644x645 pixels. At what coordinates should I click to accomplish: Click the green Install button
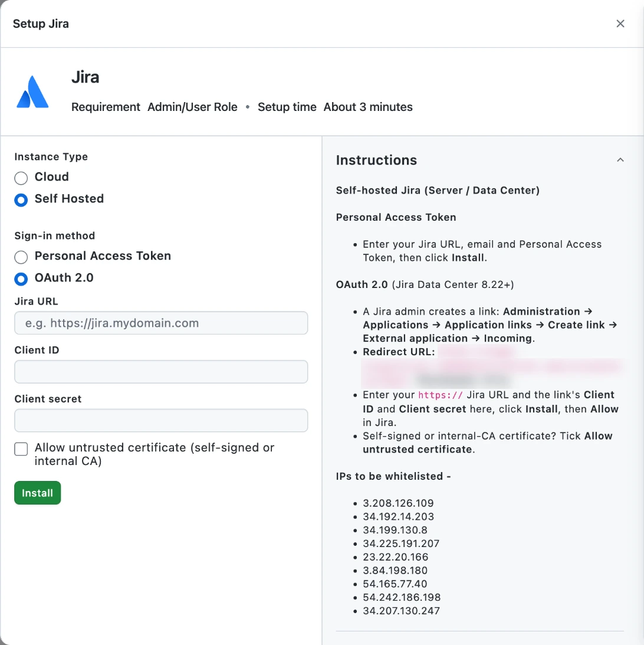tap(37, 493)
